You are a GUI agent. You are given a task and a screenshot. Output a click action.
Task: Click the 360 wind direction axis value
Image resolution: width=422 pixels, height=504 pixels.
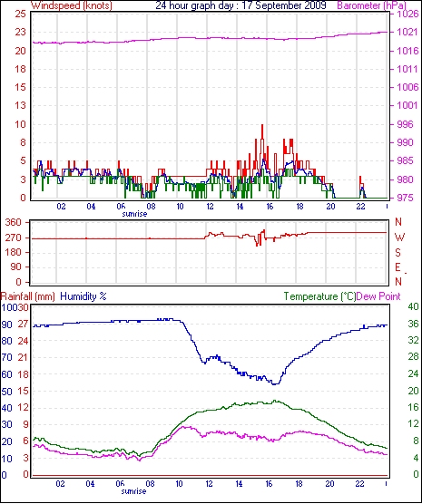[x=14, y=222]
